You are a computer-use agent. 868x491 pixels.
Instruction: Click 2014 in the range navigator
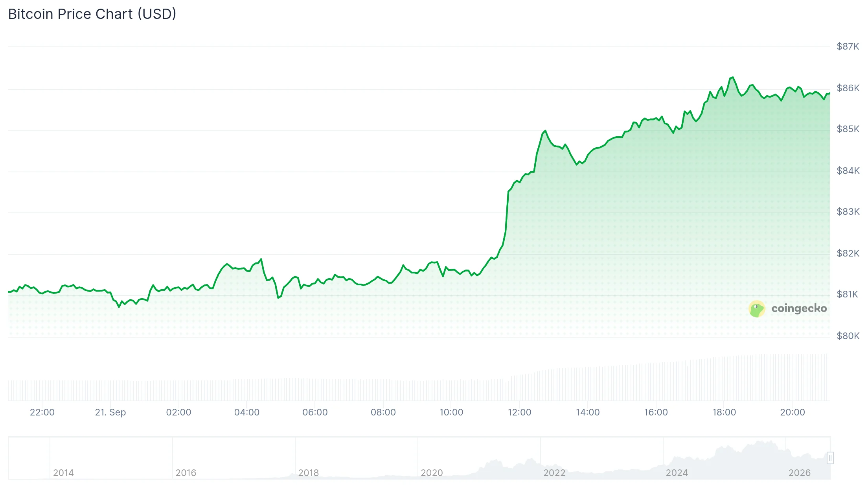tap(63, 473)
